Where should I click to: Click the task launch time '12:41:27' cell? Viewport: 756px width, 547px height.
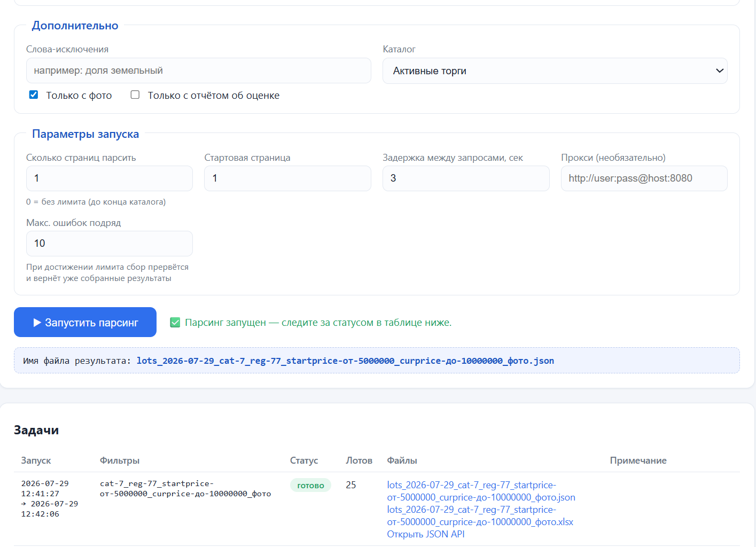point(40,494)
